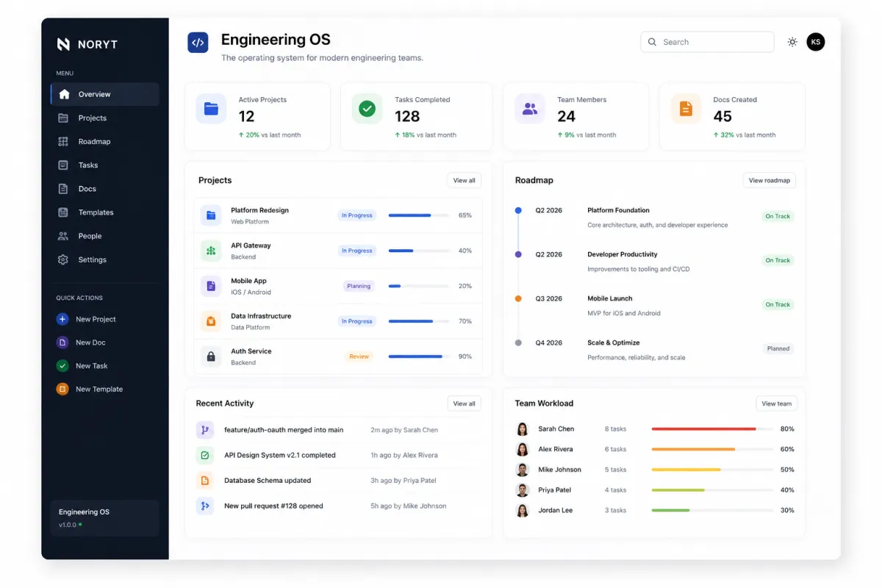The width and height of the screenshot is (882, 588).
Task: Open the KS user avatar menu
Action: [816, 42]
